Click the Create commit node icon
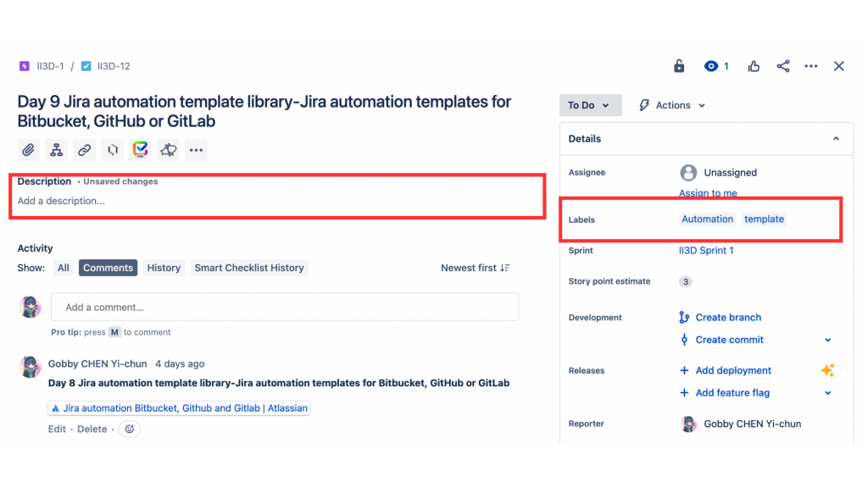868x488 pixels. click(684, 340)
